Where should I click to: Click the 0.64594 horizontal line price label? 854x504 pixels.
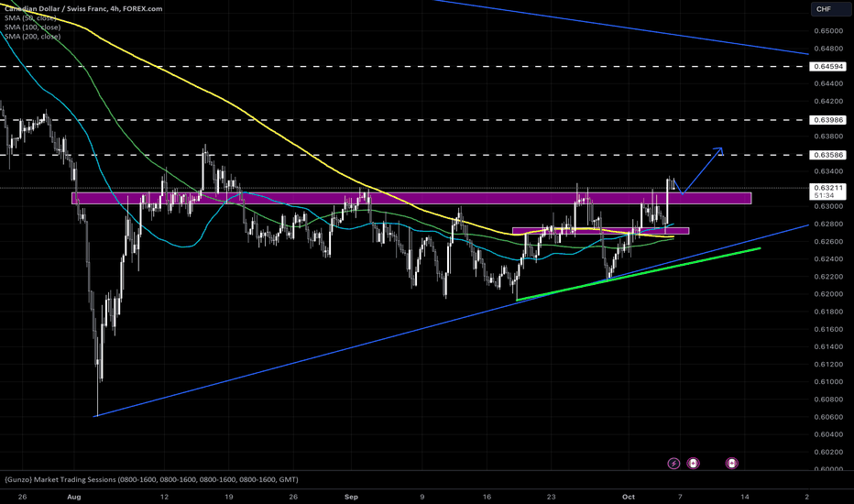[827, 67]
